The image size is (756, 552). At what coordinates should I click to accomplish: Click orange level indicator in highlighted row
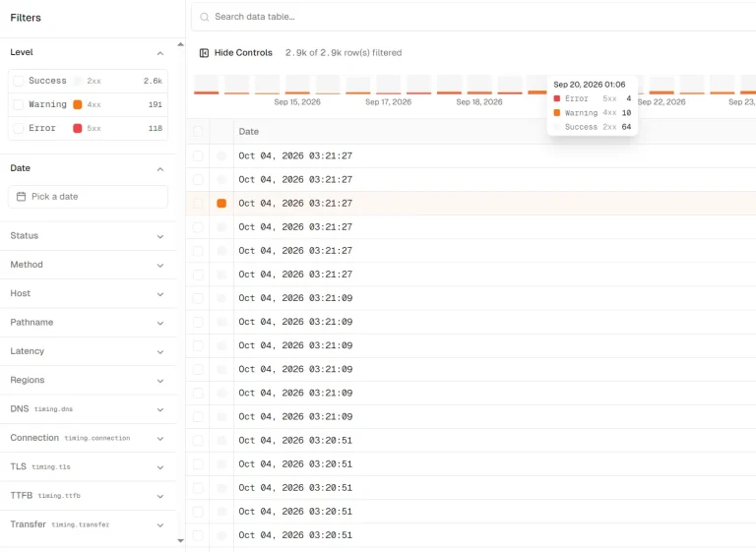(x=221, y=204)
